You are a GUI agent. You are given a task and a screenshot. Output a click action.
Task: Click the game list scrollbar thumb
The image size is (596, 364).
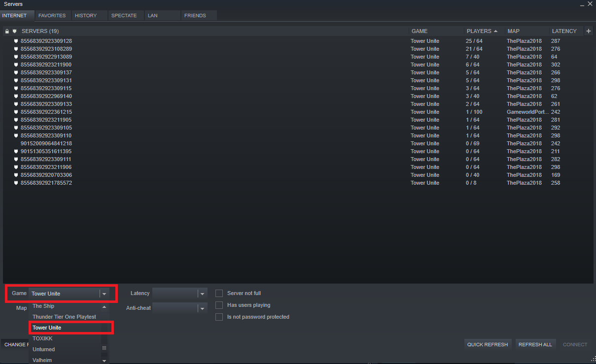click(x=104, y=348)
